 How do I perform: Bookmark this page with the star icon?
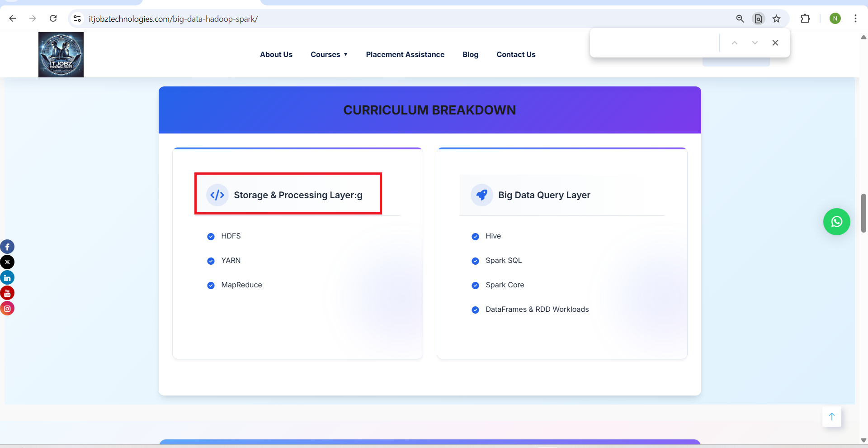[x=776, y=19]
